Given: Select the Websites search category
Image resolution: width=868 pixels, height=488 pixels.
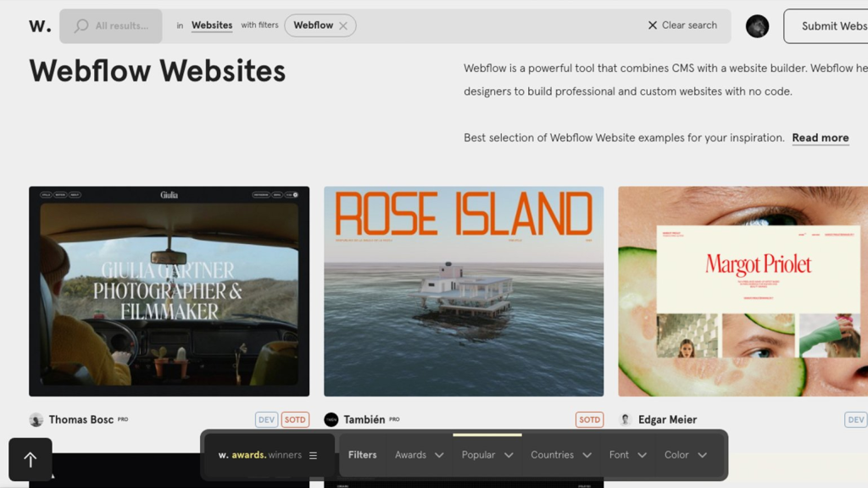Looking at the screenshot, I should pos(212,25).
